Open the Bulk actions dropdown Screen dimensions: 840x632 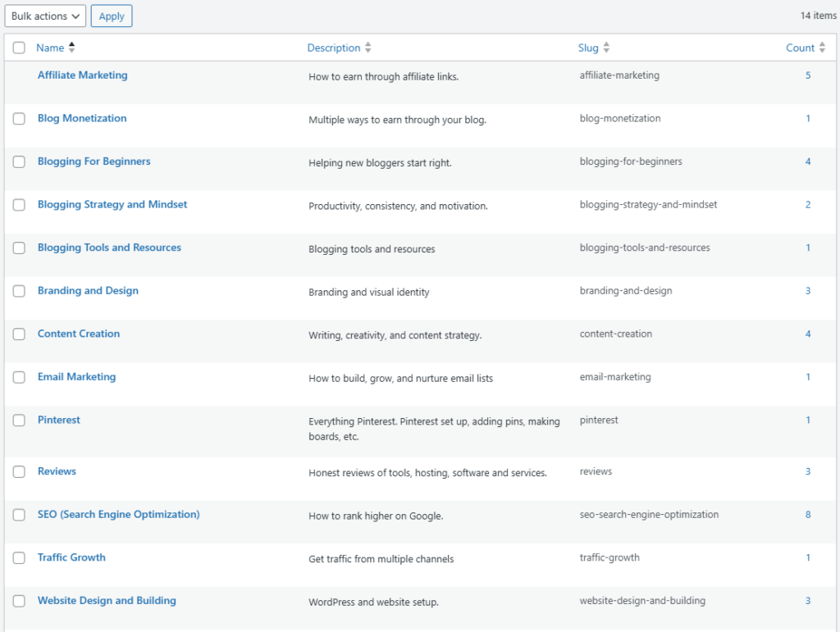pos(44,16)
